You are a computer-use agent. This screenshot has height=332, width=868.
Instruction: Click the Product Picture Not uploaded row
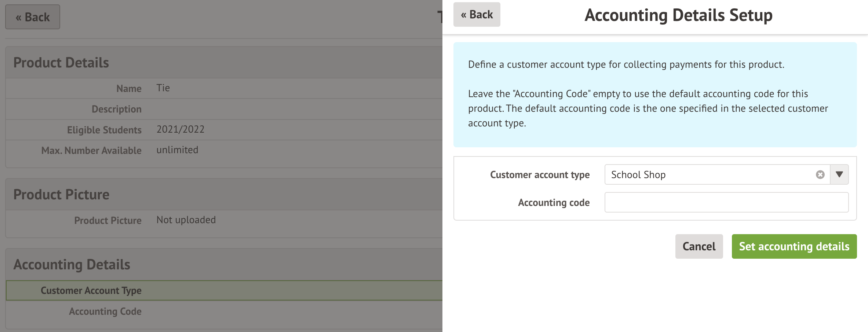[224, 220]
